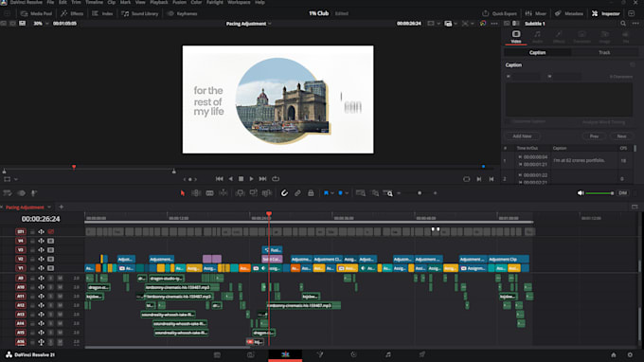Adjust the volume slider near DIM
This screenshot has width=644, height=362.
click(599, 193)
